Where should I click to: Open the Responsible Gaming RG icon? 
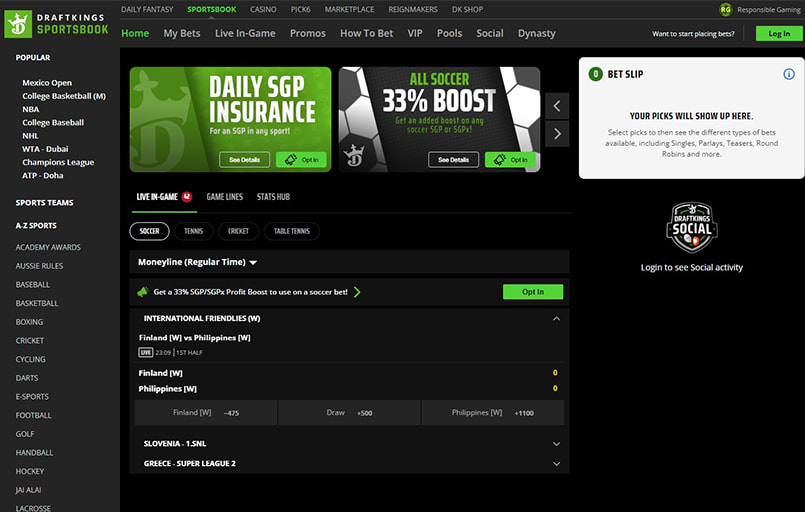(x=725, y=9)
